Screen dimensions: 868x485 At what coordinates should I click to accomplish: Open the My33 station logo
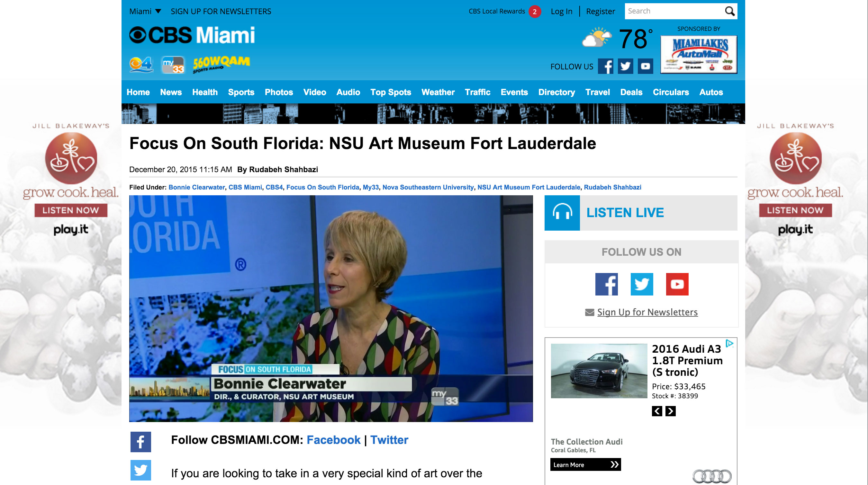[173, 65]
